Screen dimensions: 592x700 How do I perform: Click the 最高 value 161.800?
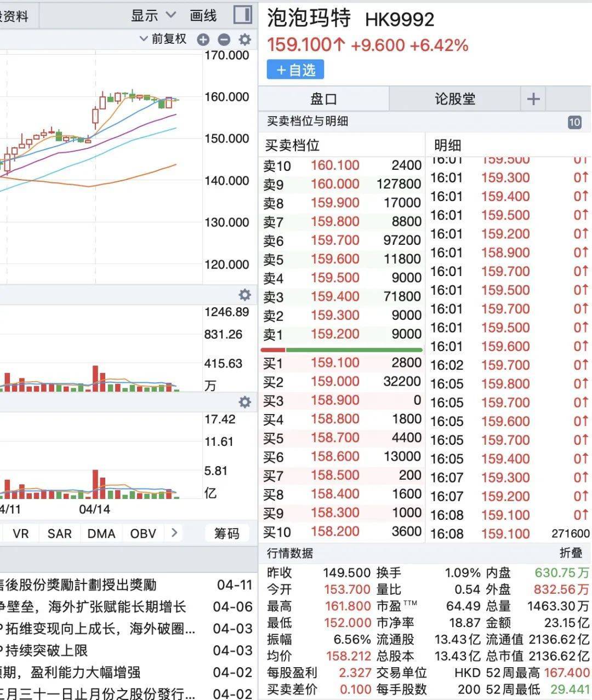tap(347, 606)
